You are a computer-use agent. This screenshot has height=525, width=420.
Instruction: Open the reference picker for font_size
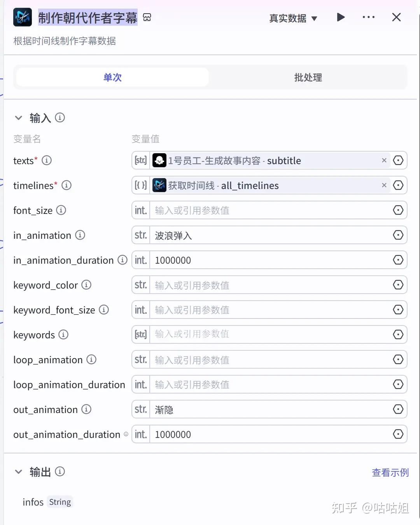(x=398, y=210)
